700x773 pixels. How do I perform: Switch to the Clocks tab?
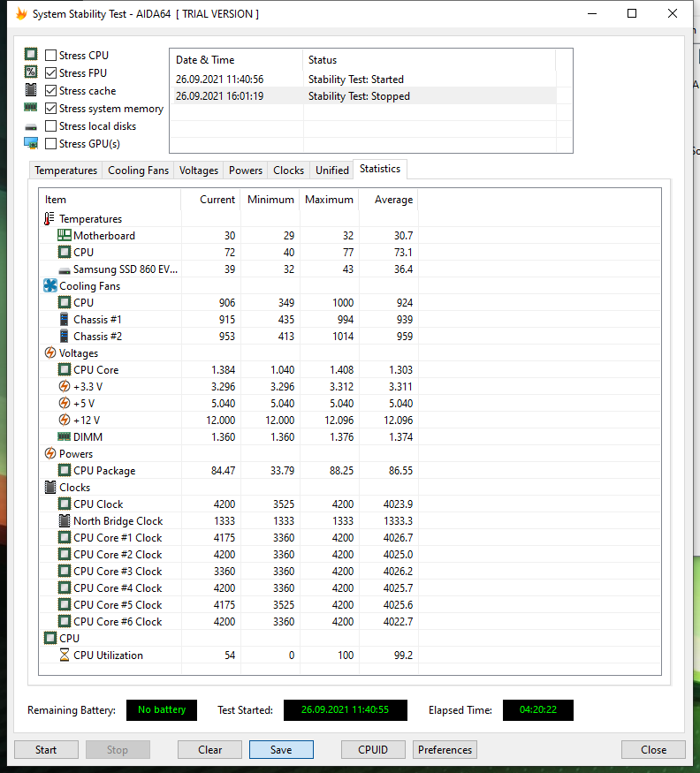tap(289, 171)
